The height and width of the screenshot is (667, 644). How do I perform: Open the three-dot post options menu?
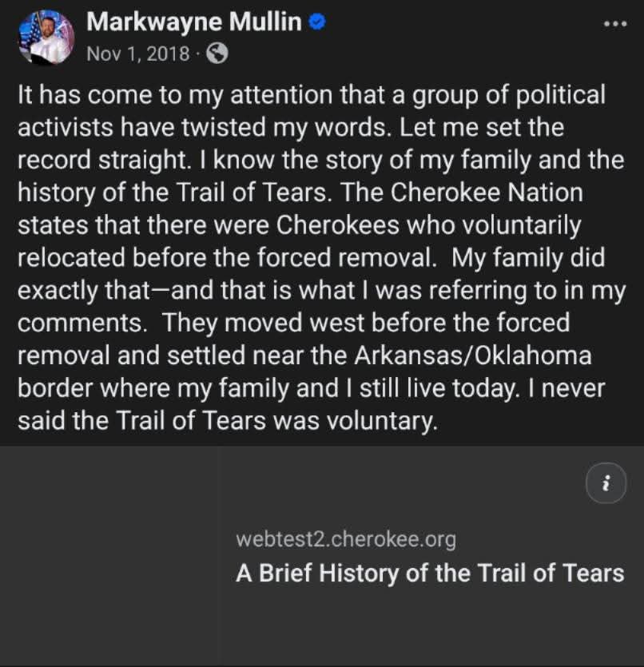click(x=614, y=23)
